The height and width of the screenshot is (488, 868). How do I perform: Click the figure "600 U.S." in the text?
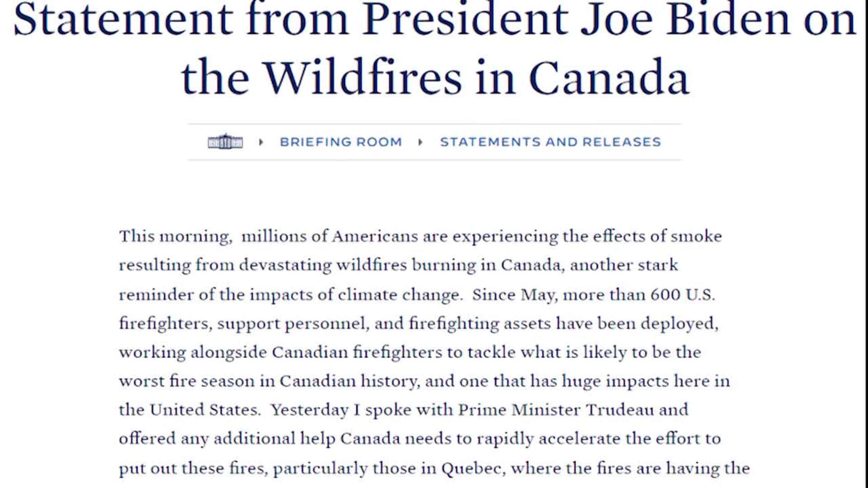(683, 295)
